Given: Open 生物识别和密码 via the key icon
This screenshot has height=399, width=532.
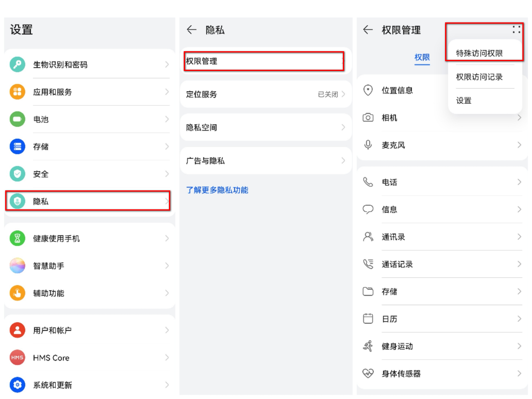Looking at the screenshot, I should [x=17, y=64].
